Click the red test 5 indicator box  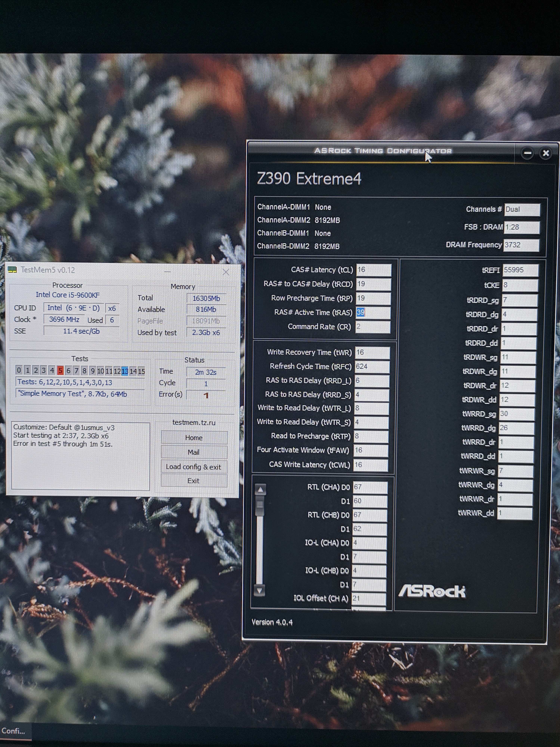click(60, 371)
